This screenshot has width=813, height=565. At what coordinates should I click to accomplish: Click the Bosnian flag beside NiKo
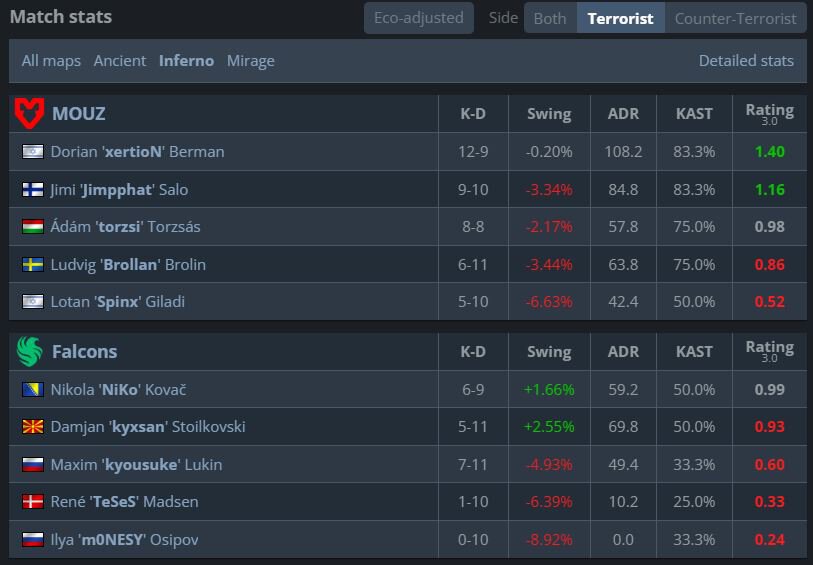click(32, 389)
